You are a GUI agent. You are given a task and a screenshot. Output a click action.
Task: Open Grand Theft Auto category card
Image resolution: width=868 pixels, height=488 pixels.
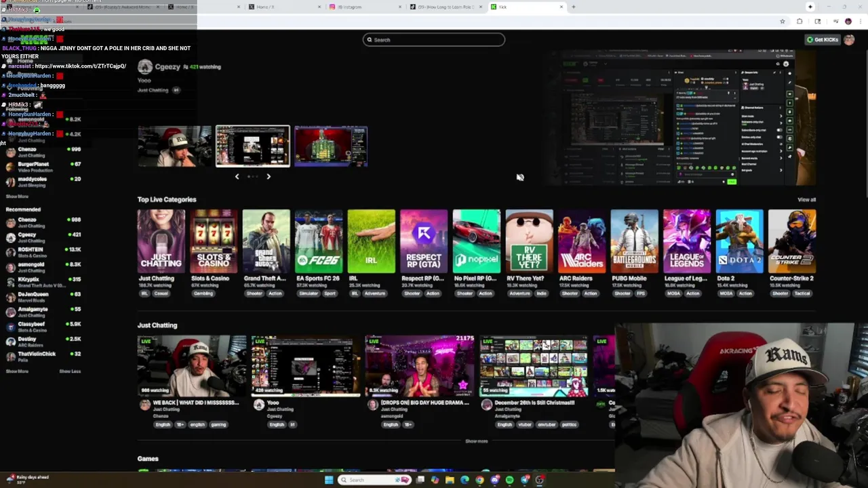267,241
